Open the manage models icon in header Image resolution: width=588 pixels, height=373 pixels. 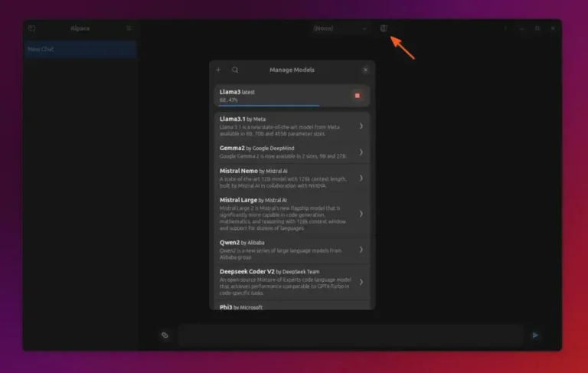(x=384, y=28)
